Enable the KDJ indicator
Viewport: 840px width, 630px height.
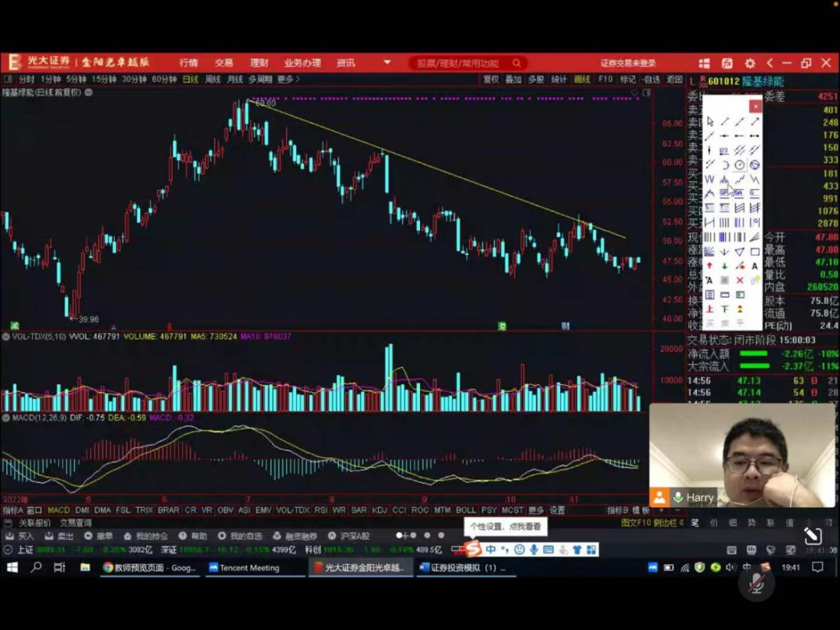(x=380, y=510)
